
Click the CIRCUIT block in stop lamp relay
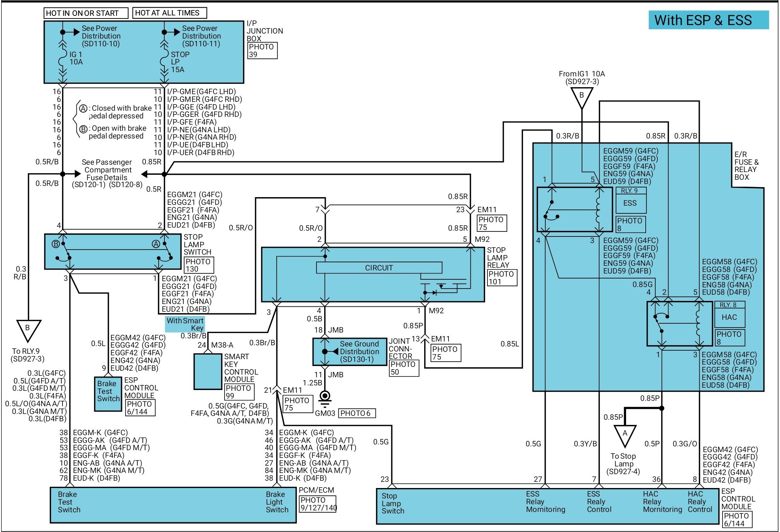(x=379, y=268)
